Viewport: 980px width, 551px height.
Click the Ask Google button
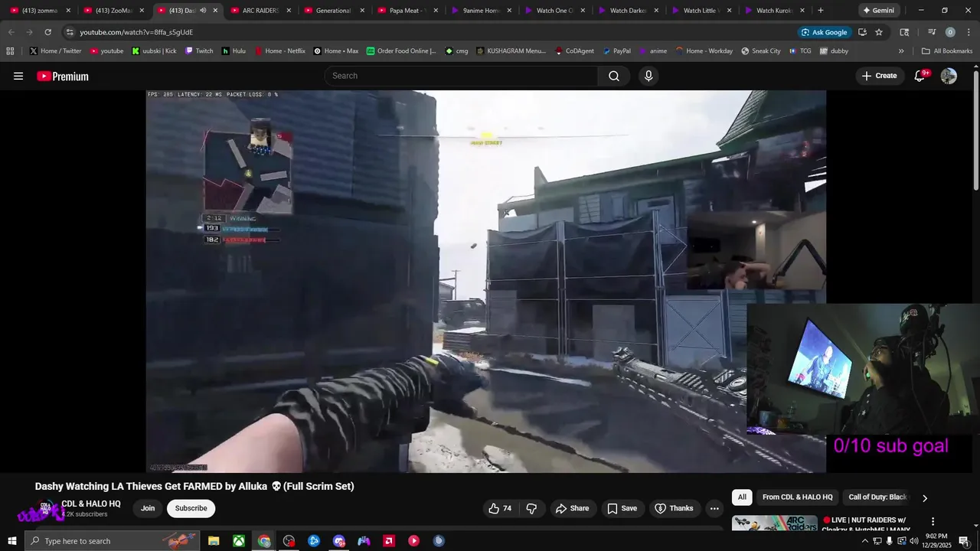click(824, 32)
